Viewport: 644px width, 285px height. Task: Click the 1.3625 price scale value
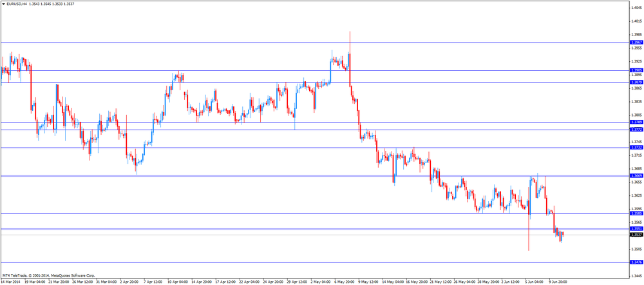pos(636,196)
